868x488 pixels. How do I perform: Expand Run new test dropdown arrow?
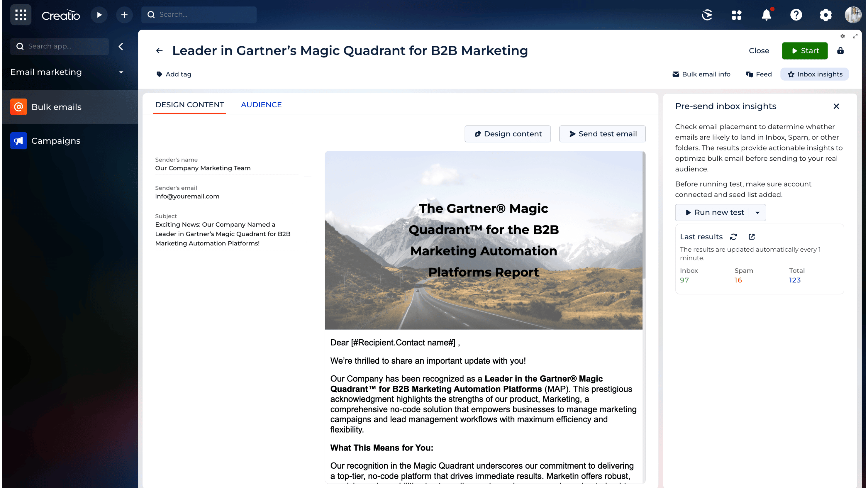(757, 213)
